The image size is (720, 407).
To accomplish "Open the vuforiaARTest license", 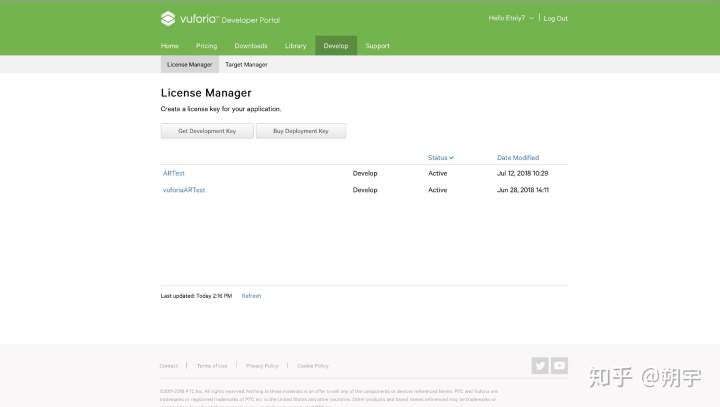I will click(x=184, y=190).
